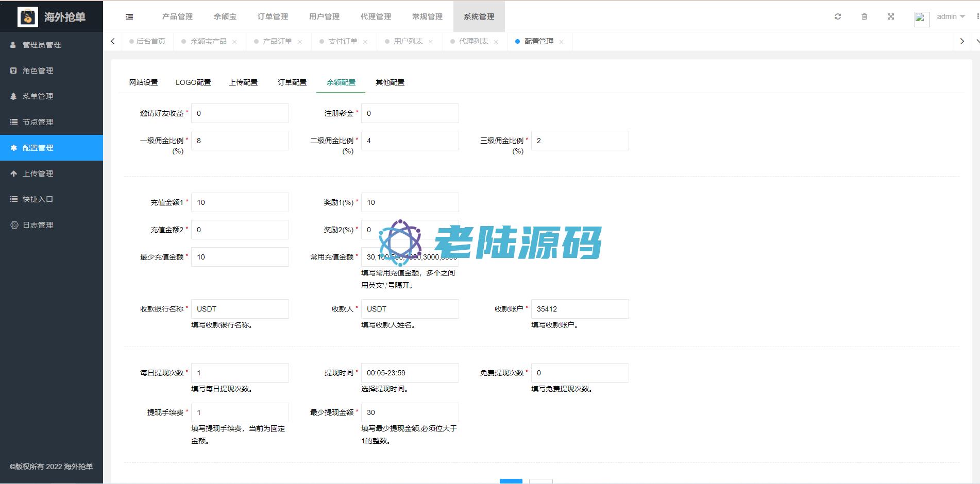Click the trash clear-cache icon
This screenshot has width=980, height=484.
(864, 16)
